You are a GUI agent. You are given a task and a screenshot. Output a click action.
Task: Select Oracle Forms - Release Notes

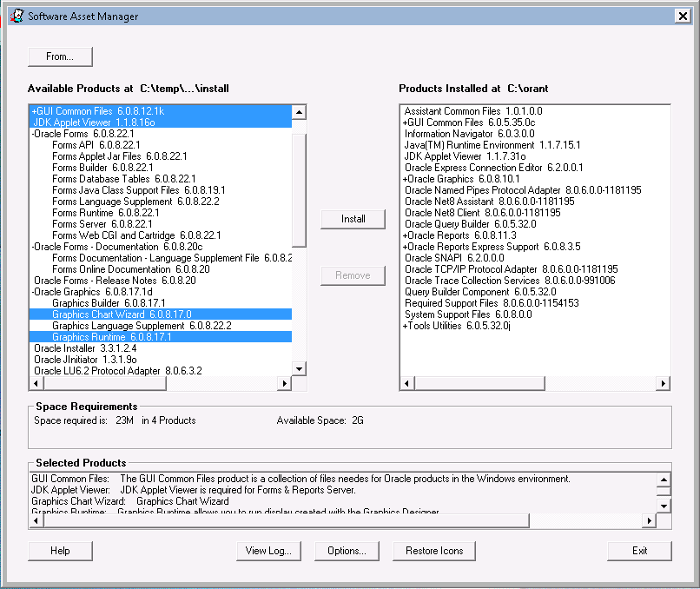115,281
